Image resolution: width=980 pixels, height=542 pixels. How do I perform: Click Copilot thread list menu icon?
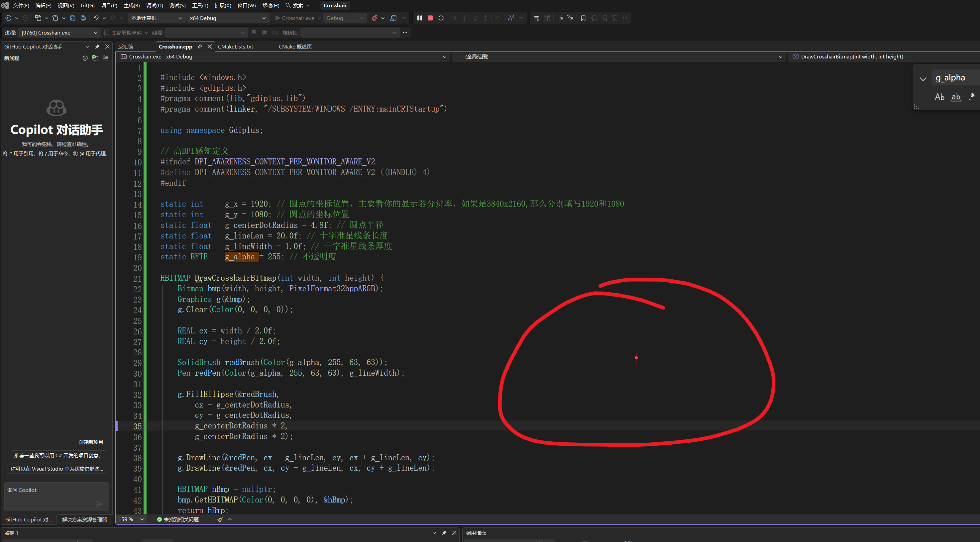pyautogui.click(x=105, y=58)
